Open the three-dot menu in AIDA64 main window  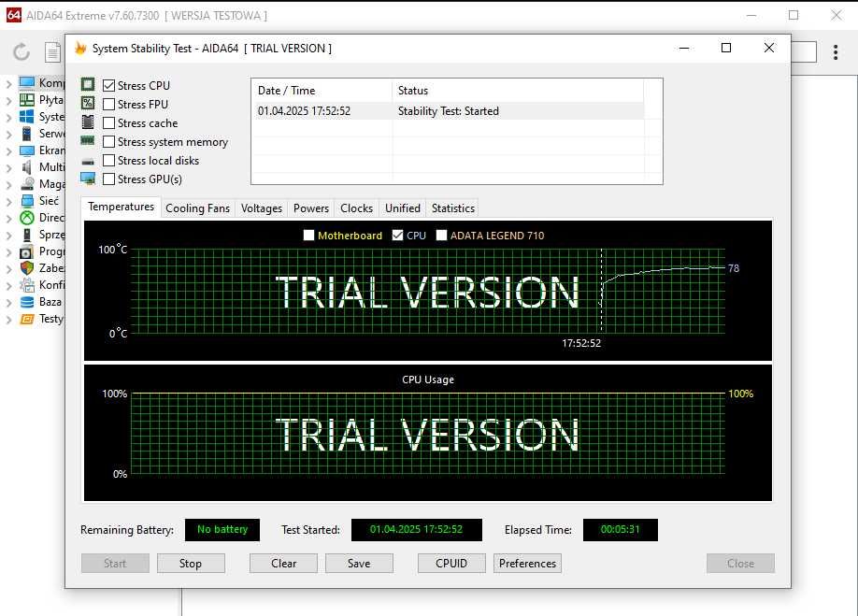[x=836, y=52]
